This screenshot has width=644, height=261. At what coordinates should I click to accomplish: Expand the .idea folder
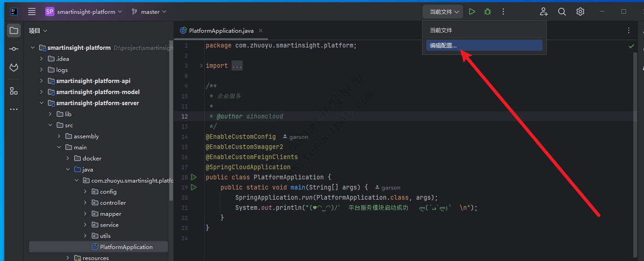[x=41, y=59]
